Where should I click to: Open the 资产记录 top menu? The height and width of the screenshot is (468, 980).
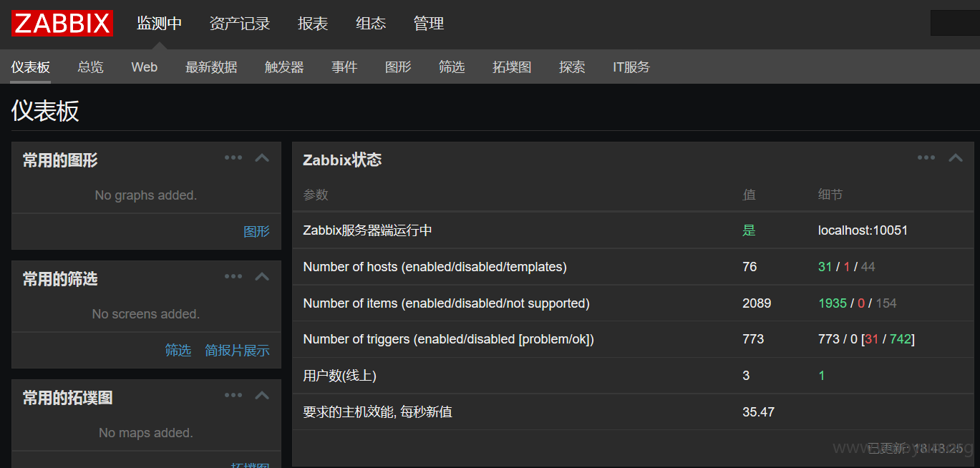tap(240, 24)
